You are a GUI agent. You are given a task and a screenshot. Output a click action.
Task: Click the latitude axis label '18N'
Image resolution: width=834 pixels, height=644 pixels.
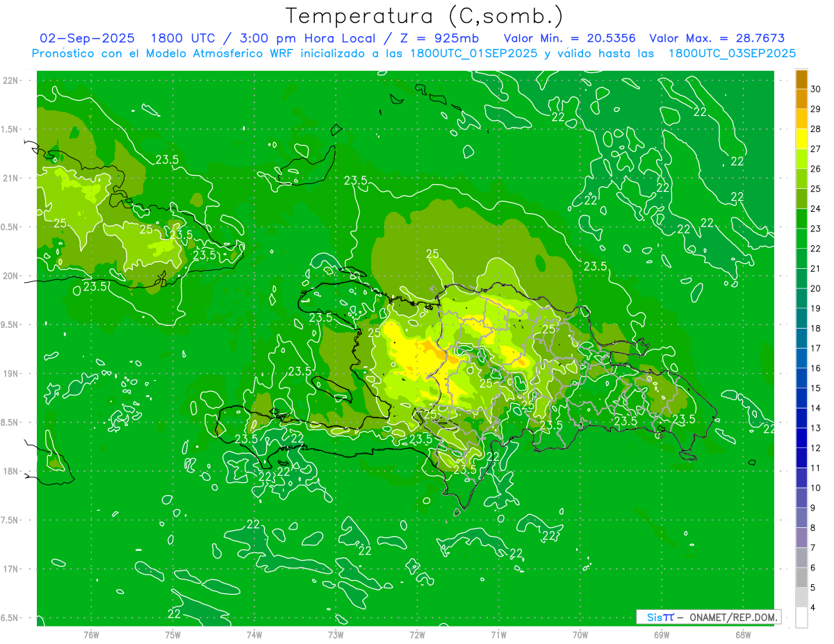[x=12, y=472]
